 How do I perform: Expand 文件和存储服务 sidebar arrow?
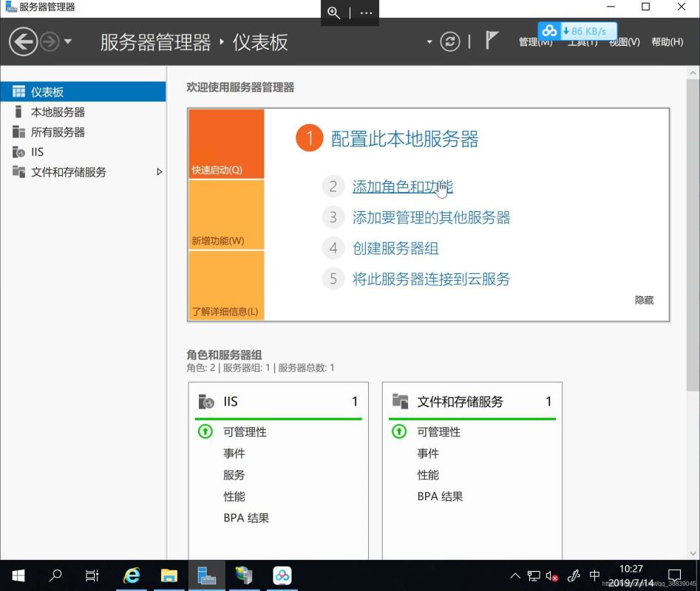159,172
